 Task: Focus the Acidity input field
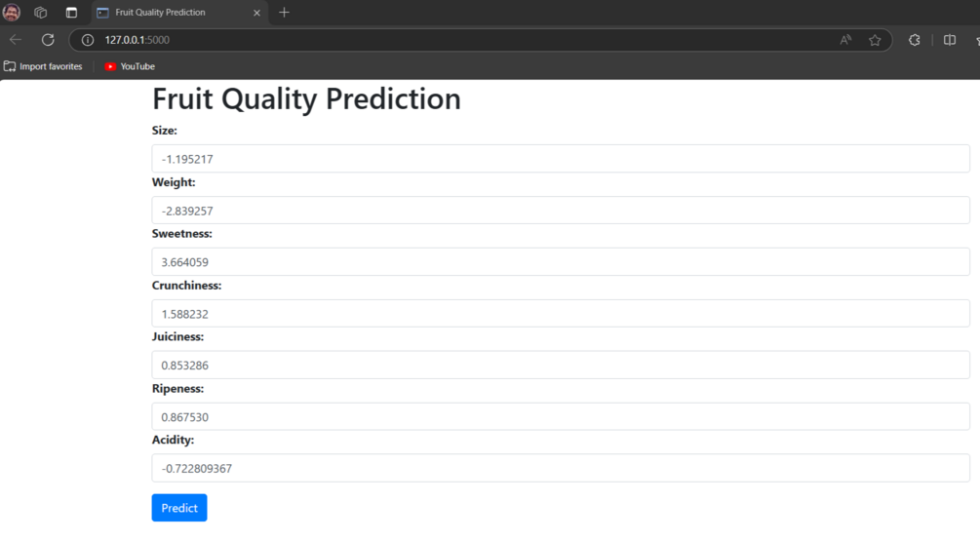tap(561, 468)
